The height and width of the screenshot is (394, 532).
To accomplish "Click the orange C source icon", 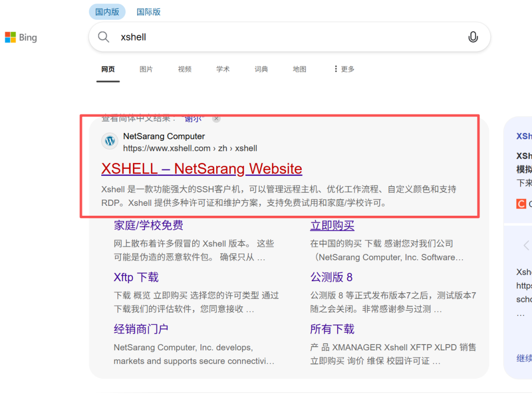I will 521,204.
